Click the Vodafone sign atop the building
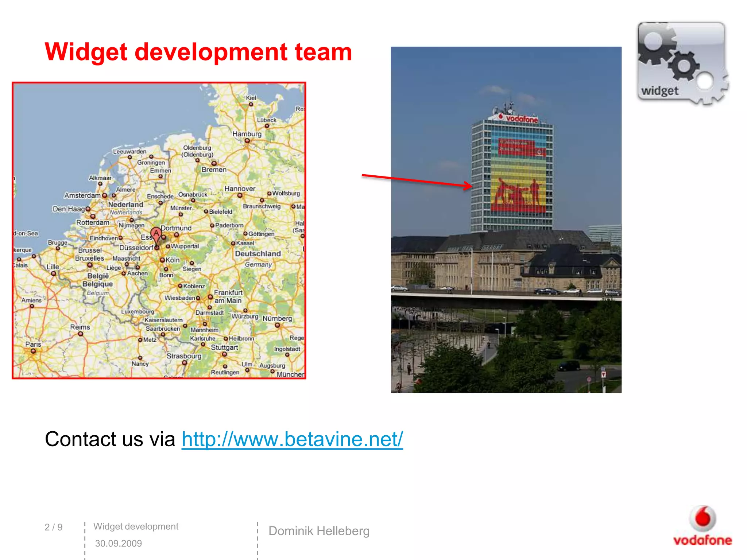The height and width of the screenshot is (560, 747). [x=518, y=118]
